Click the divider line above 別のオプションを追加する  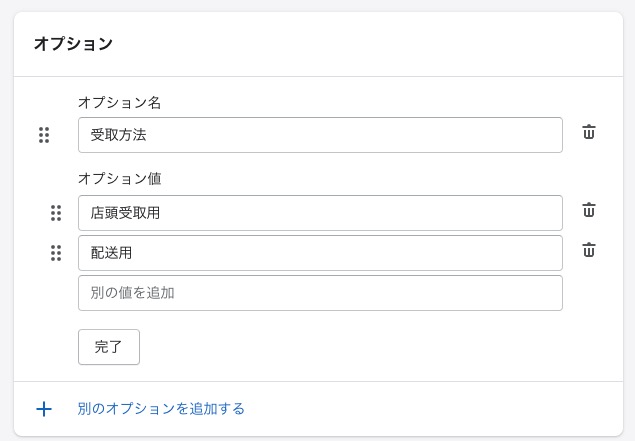pyautogui.click(x=318, y=381)
